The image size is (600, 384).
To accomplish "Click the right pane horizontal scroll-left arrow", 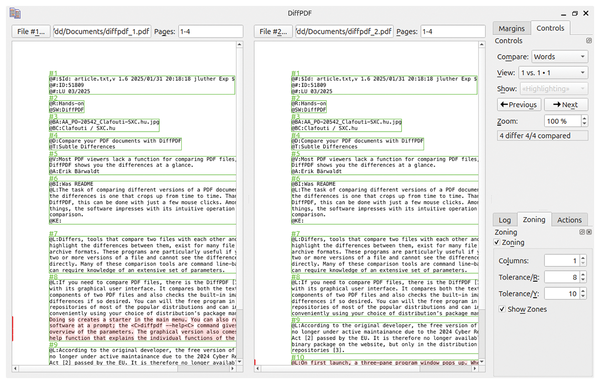I will (258, 369).
